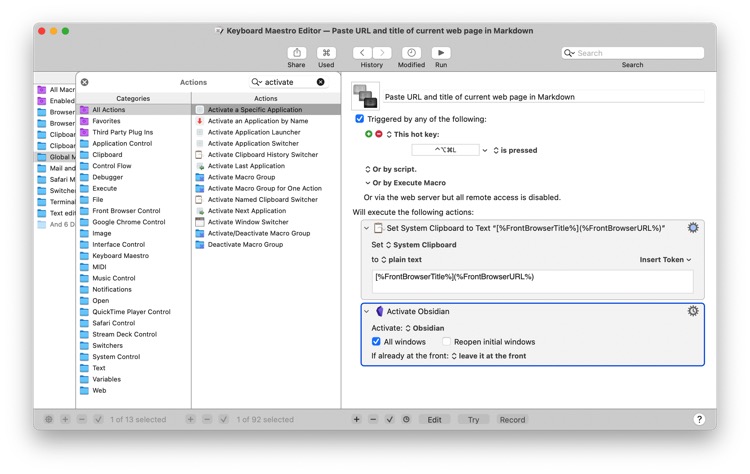The image size is (750, 474).
Task: Open the to plain text popup
Action: 401,260
